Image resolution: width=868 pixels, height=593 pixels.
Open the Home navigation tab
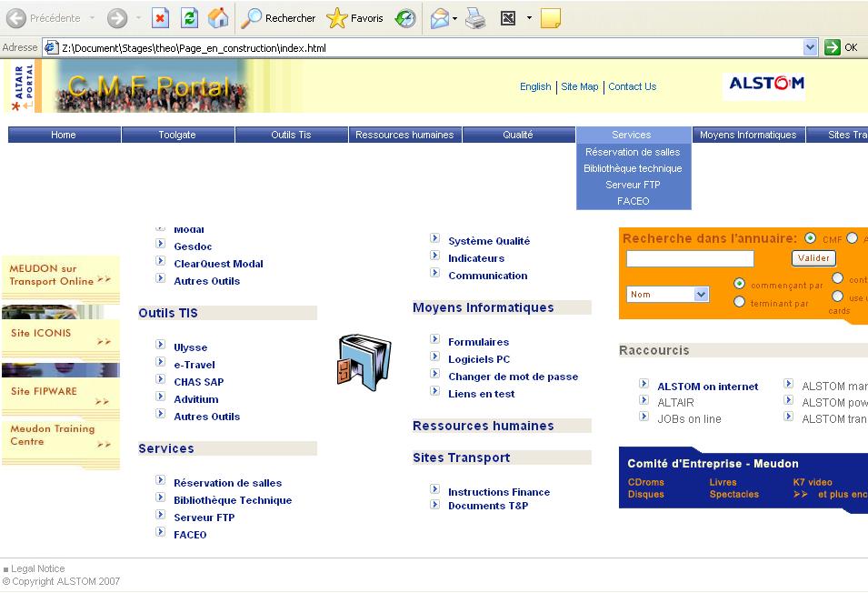pyautogui.click(x=64, y=135)
